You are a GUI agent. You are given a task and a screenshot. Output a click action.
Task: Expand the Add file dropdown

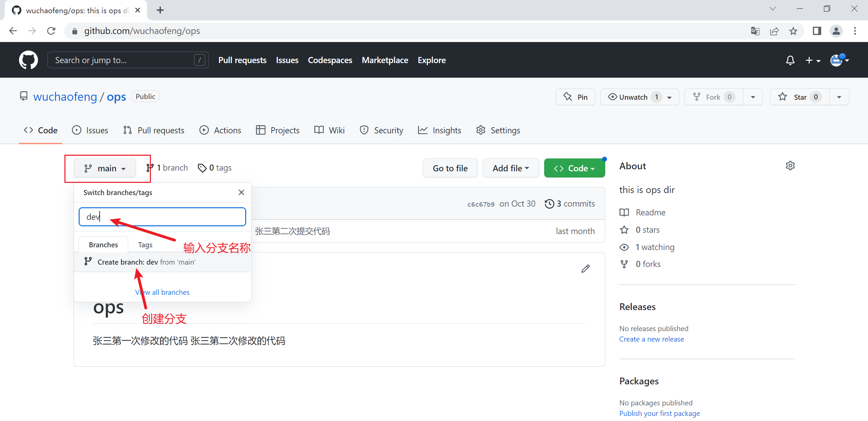pos(511,168)
